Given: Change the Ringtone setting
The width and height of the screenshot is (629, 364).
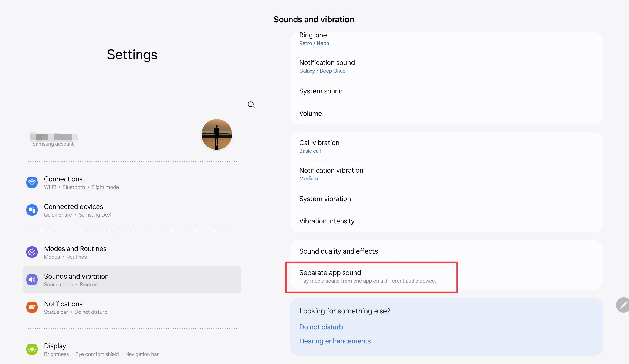Looking at the screenshot, I should point(313,39).
